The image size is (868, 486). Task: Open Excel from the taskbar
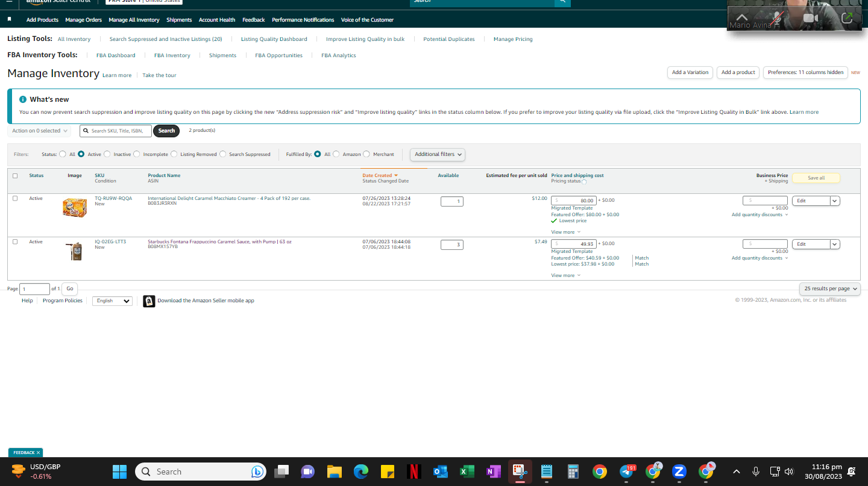(x=467, y=472)
